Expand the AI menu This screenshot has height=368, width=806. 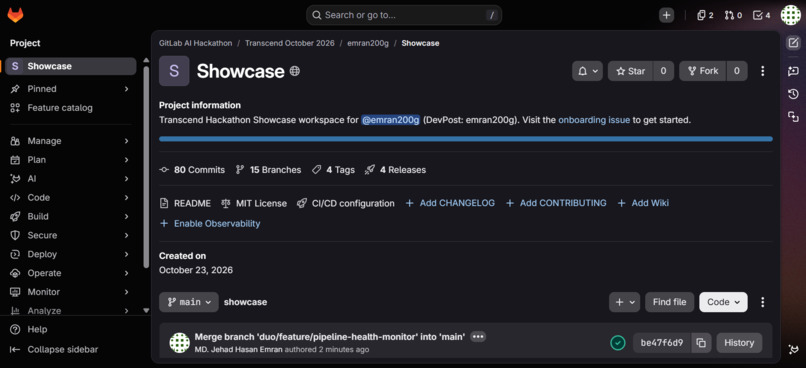[x=71, y=179]
